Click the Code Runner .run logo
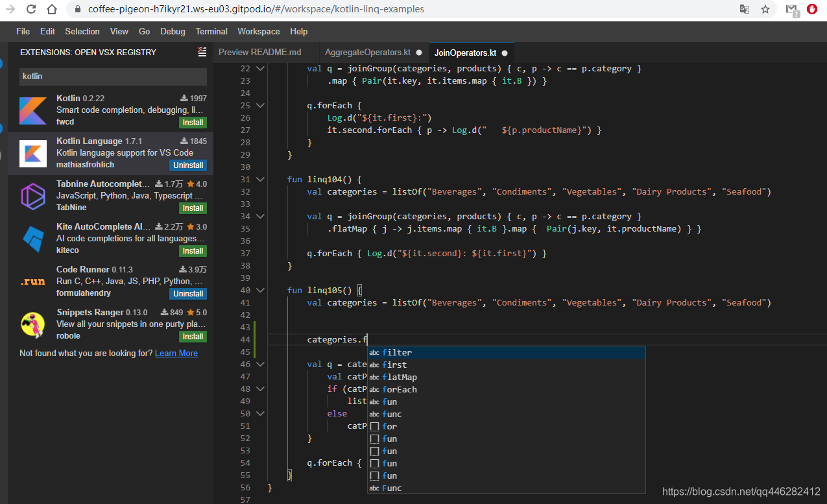This screenshot has height=504, width=827. (x=32, y=282)
